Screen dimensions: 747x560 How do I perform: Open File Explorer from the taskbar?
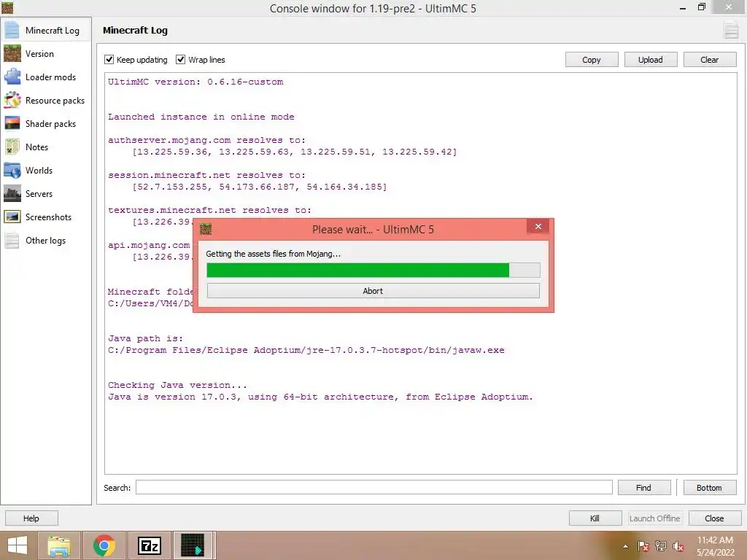pos(59,545)
